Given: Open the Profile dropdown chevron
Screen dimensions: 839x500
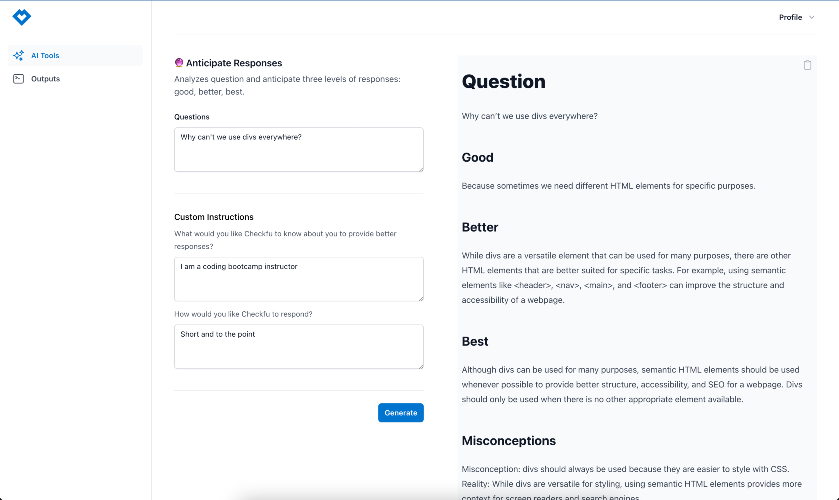Looking at the screenshot, I should 811,18.
